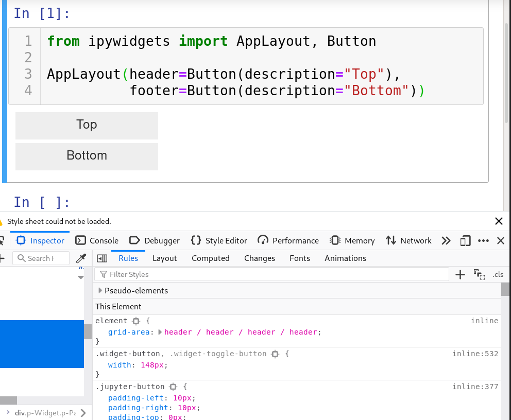Click the Bottom widget button
511x420 pixels.
(87, 156)
